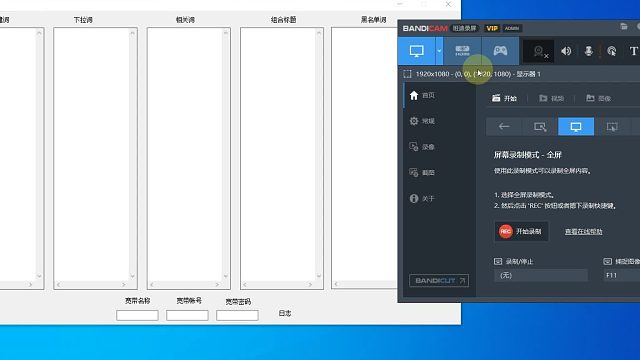Click the BANDICUT button
Image resolution: width=640 pixels, height=360 pixels.
coord(439,280)
